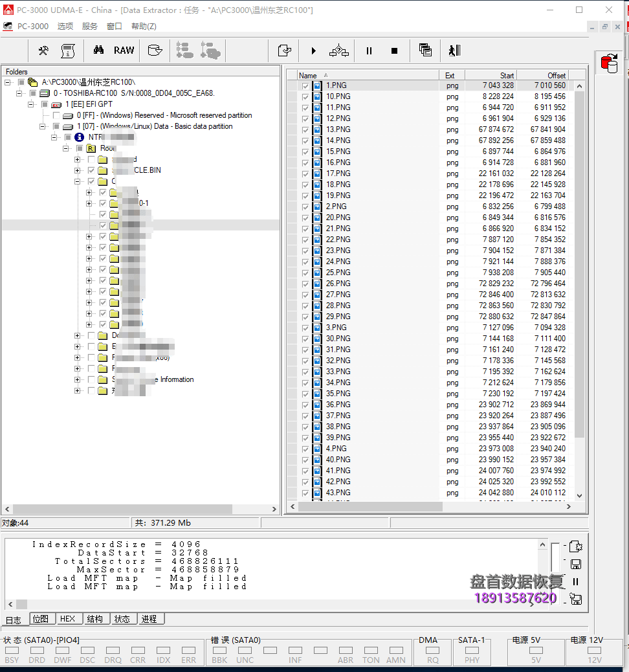
Task: Open the hammer and wrench utilities tool
Action: (43, 50)
